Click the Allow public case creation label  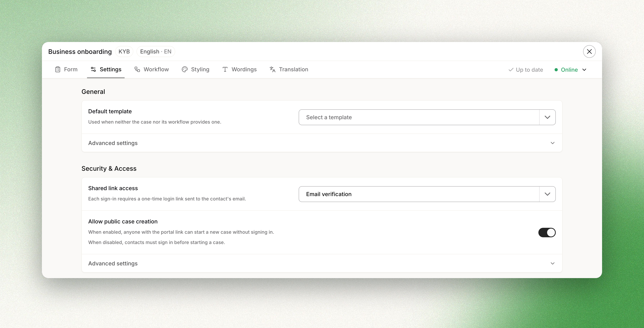point(123,222)
